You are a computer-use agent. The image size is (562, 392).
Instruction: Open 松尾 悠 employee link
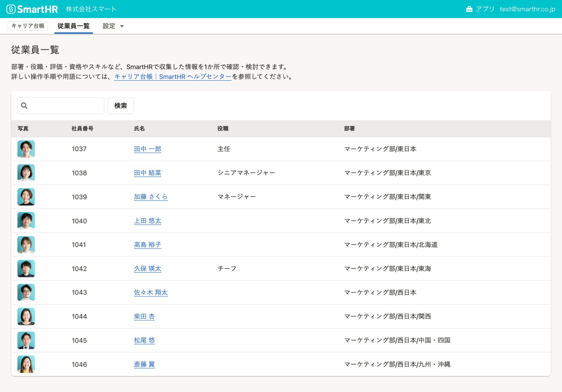144,340
